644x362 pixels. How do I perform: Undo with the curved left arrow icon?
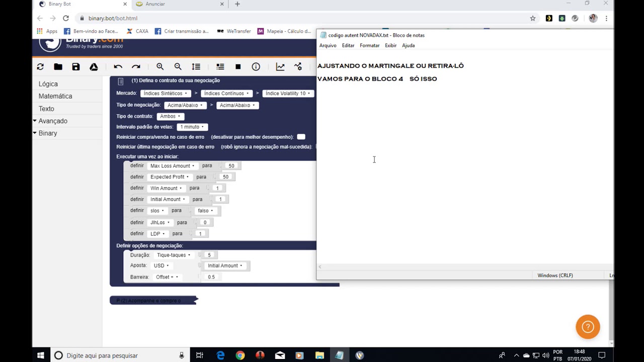click(118, 67)
